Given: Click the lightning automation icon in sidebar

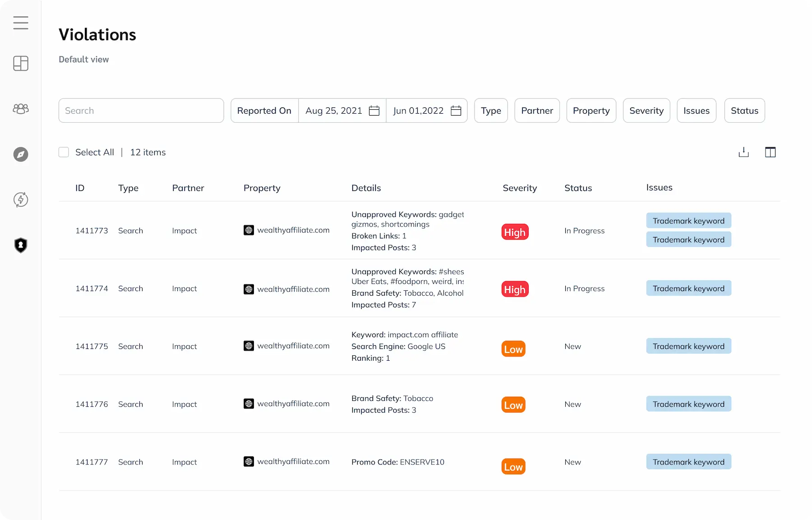Looking at the screenshot, I should click(21, 200).
